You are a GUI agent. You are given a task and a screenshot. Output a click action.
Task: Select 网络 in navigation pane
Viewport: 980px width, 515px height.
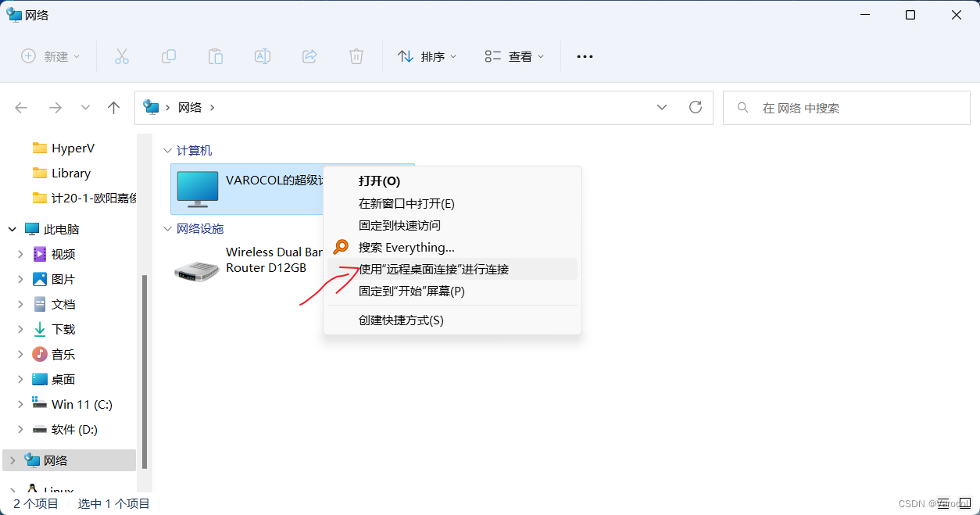click(69, 460)
